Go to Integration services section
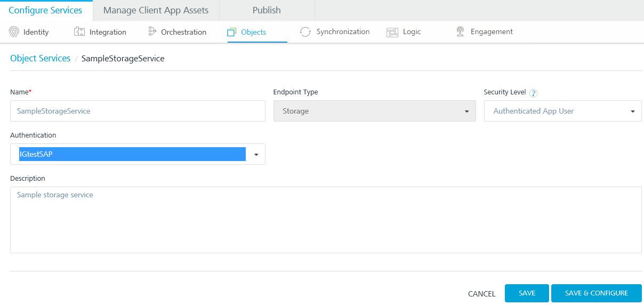The width and height of the screenshot is (644, 305). [100, 32]
